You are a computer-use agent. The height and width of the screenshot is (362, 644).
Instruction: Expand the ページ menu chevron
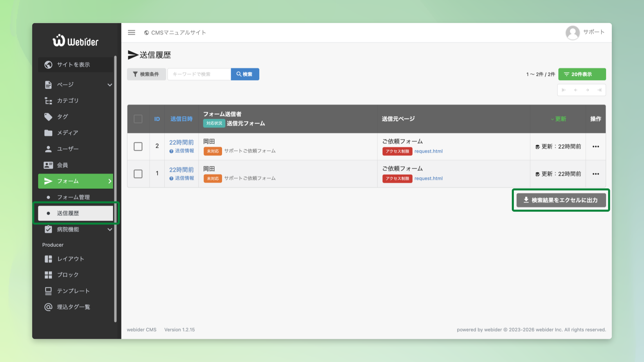click(110, 85)
